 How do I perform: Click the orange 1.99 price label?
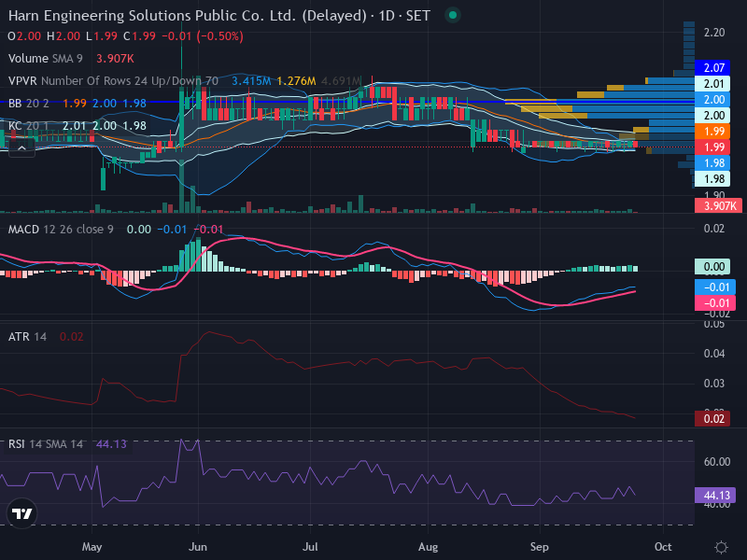[712, 132]
